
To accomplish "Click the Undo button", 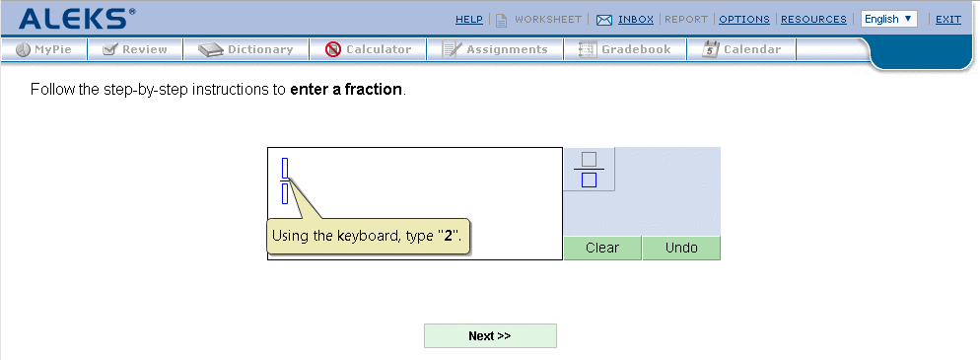I will pyautogui.click(x=681, y=249).
